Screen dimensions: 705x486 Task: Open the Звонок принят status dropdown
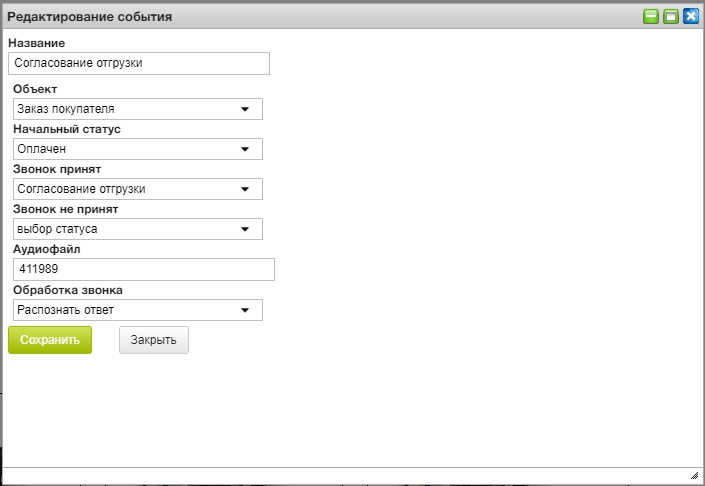128,189
